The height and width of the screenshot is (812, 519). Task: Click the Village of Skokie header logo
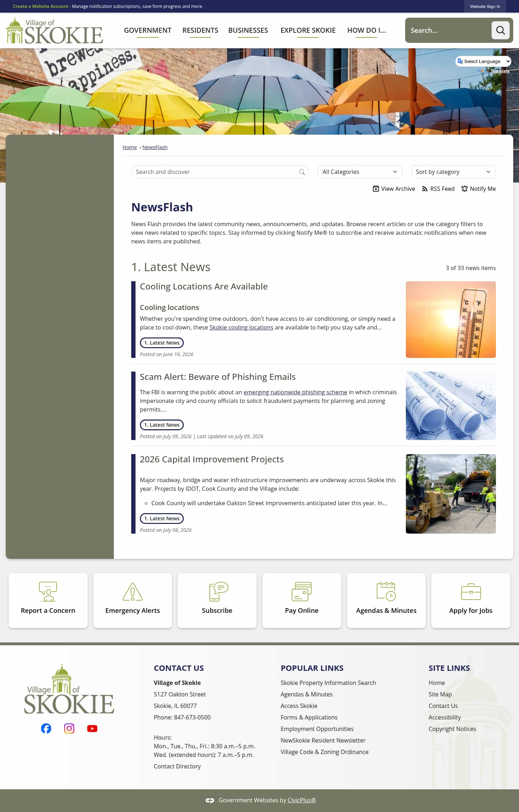[55, 30]
